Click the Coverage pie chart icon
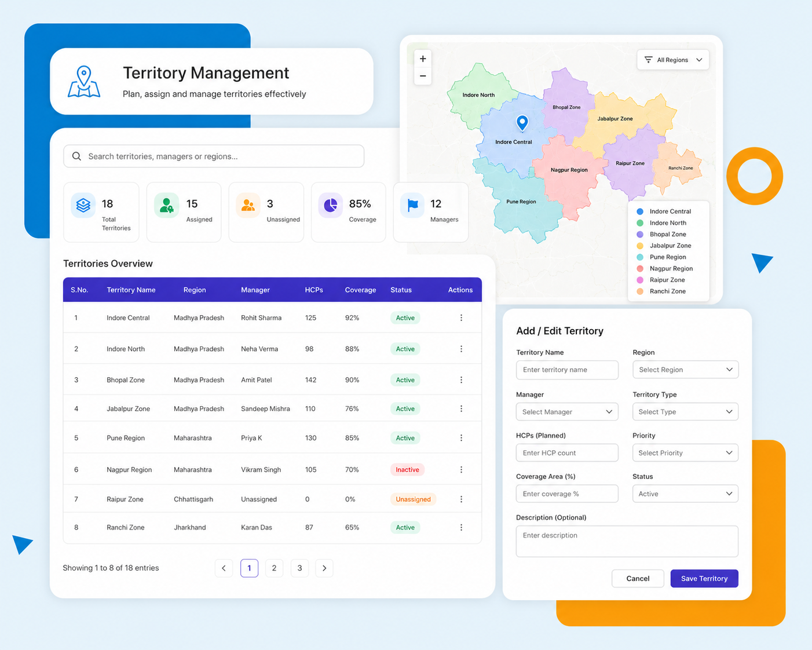 331,205
